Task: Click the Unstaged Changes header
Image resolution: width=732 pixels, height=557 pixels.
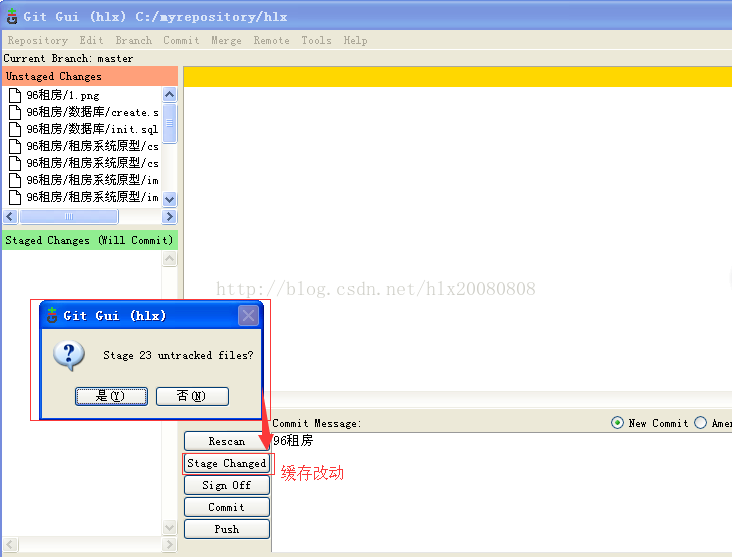Action: click(x=90, y=76)
